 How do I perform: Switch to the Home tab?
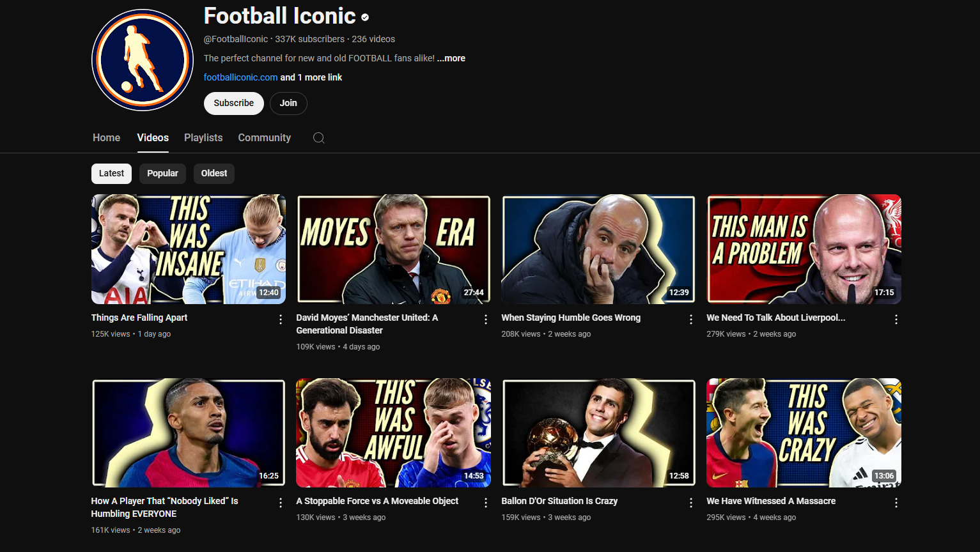pyautogui.click(x=106, y=138)
